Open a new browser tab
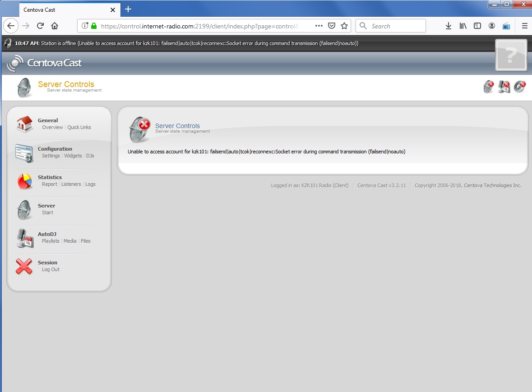The width and height of the screenshot is (532, 392). [128, 9]
